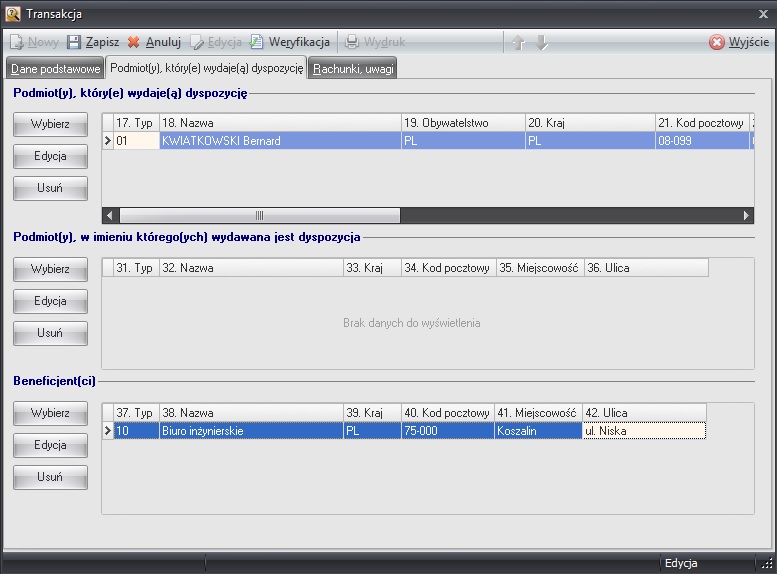
Task: Select the Biuro inżynierskie beneficiary cell
Action: coord(249,431)
